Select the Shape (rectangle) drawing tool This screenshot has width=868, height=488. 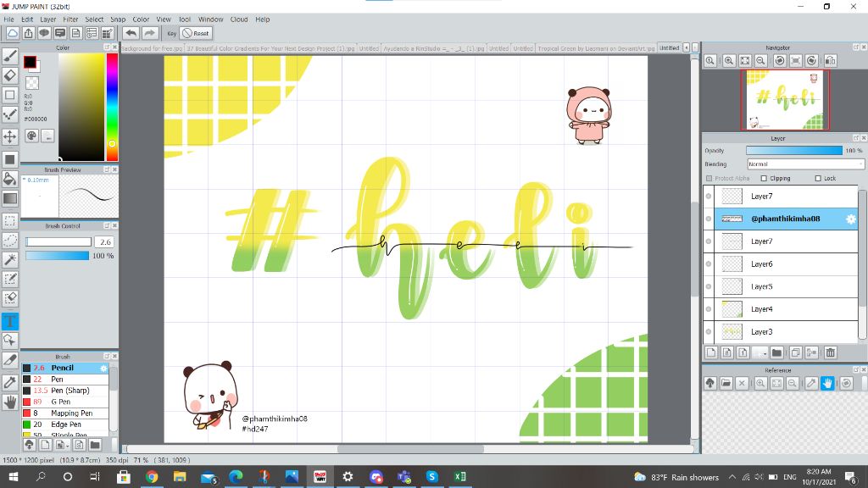coord(10,95)
